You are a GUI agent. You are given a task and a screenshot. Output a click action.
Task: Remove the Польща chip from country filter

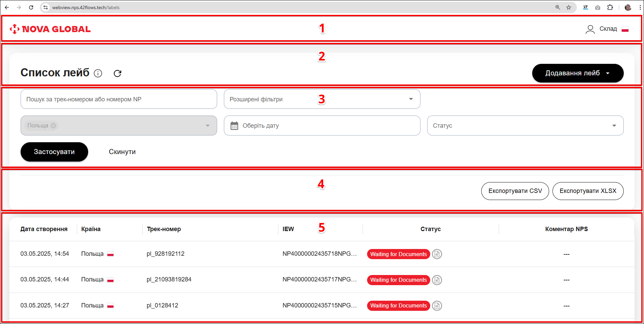tap(53, 126)
